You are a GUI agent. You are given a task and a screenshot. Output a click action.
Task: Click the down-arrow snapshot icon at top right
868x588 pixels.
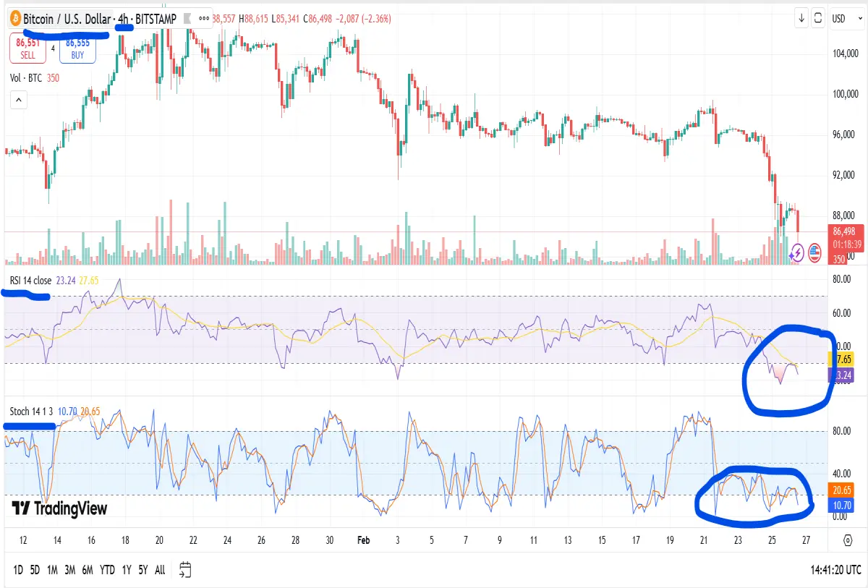801,18
